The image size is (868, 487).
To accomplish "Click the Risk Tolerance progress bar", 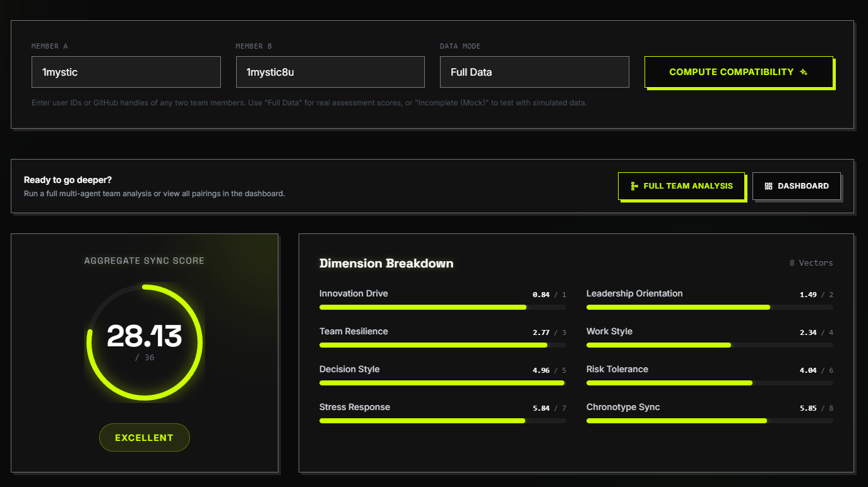I will 710,383.
